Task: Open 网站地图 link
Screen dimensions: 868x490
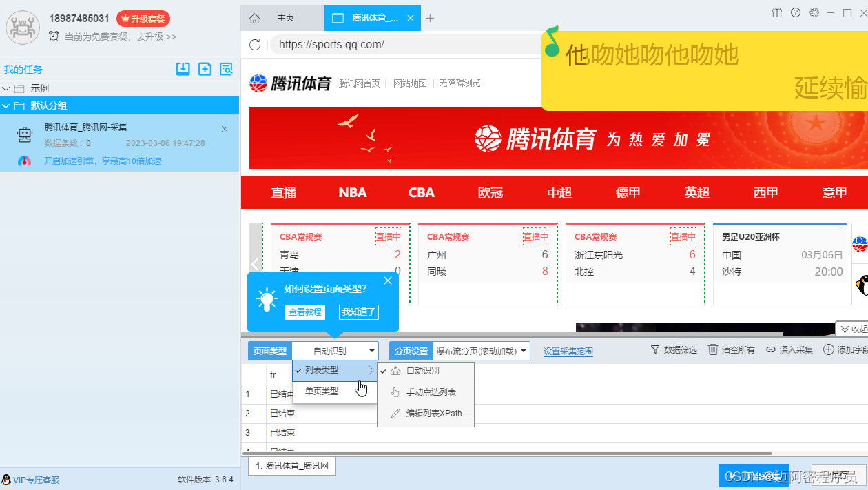Action: point(410,83)
